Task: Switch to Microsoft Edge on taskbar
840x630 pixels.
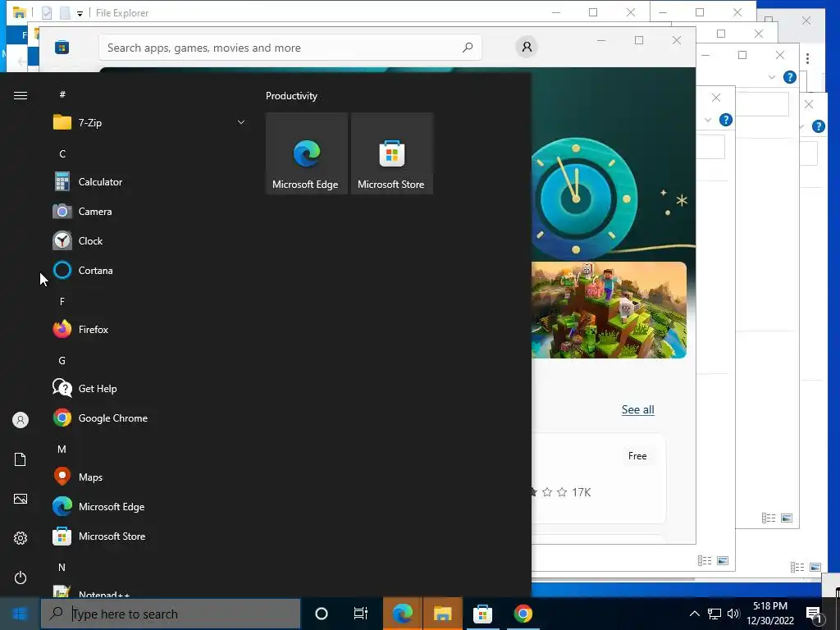Action: tap(402, 614)
